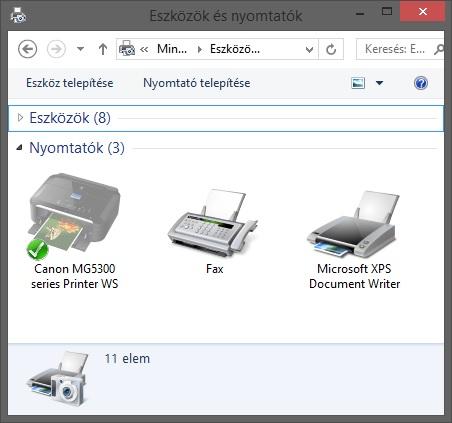Viewport: 452px width, 423px height.
Task: Go up one folder level
Action: pyautogui.click(x=103, y=49)
